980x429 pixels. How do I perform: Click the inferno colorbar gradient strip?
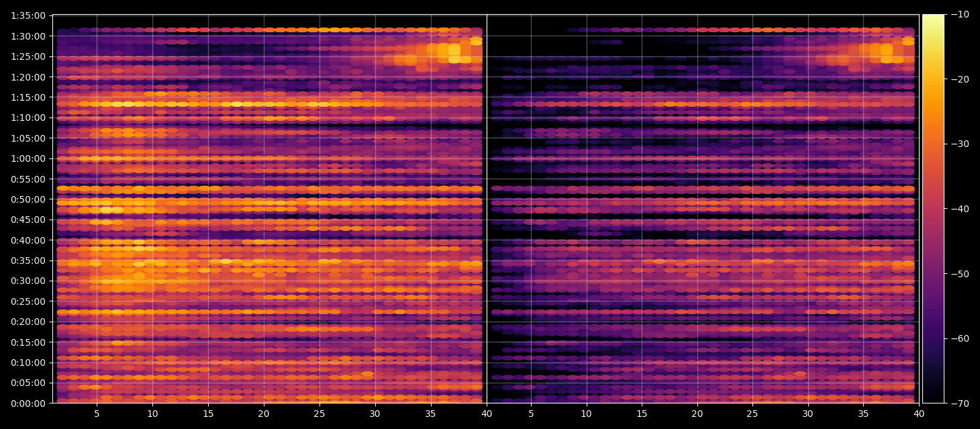pos(933,209)
